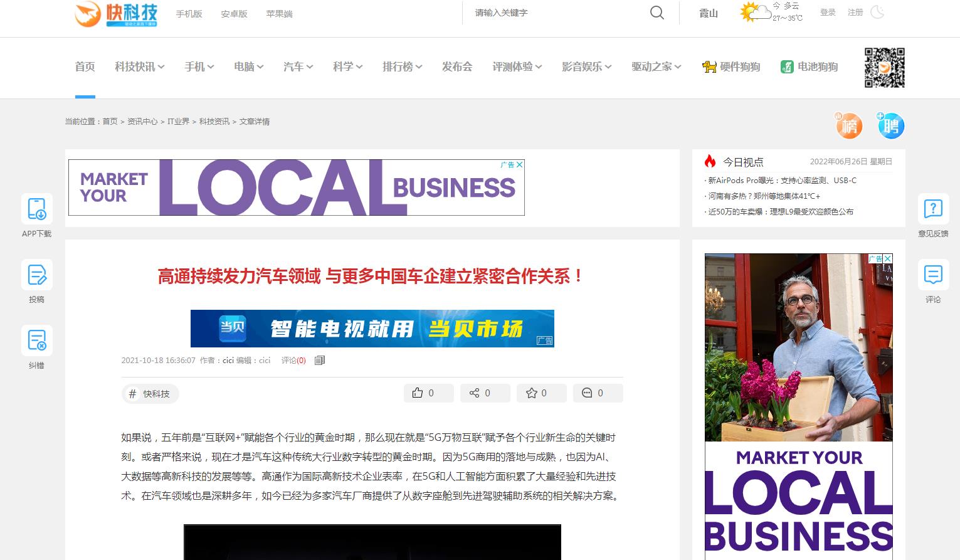Click the reading mode icon beside 评论(0)
The image size is (960, 560).
(320, 360)
